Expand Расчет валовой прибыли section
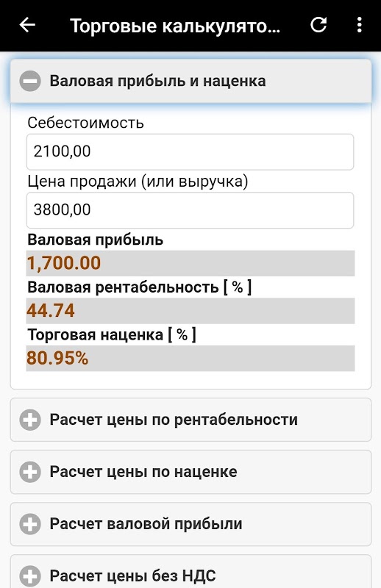The height and width of the screenshot is (588, 381). click(x=190, y=524)
